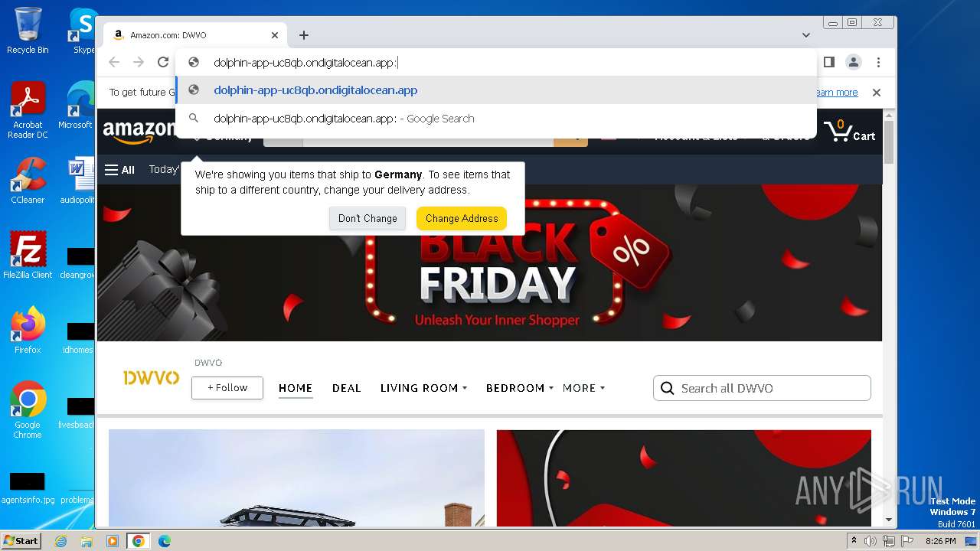Open media player taskbar icon
Image resolution: width=980 pixels, height=551 pixels.
113,541
